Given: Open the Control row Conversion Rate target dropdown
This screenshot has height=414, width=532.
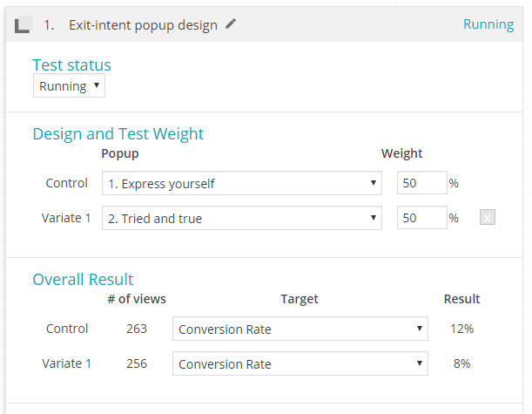Looking at the screenshot, I should point(300,329).
